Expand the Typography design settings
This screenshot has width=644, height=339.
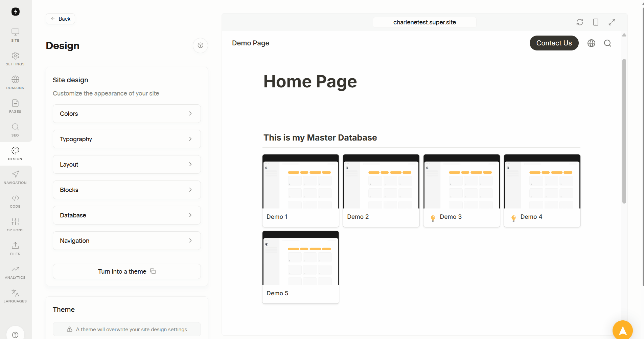tap(127, 139)
